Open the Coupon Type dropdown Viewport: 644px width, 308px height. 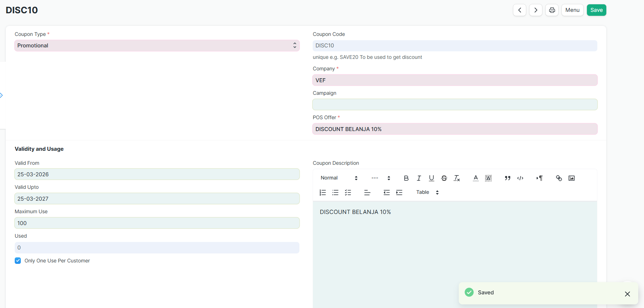[x=157, y=46]
